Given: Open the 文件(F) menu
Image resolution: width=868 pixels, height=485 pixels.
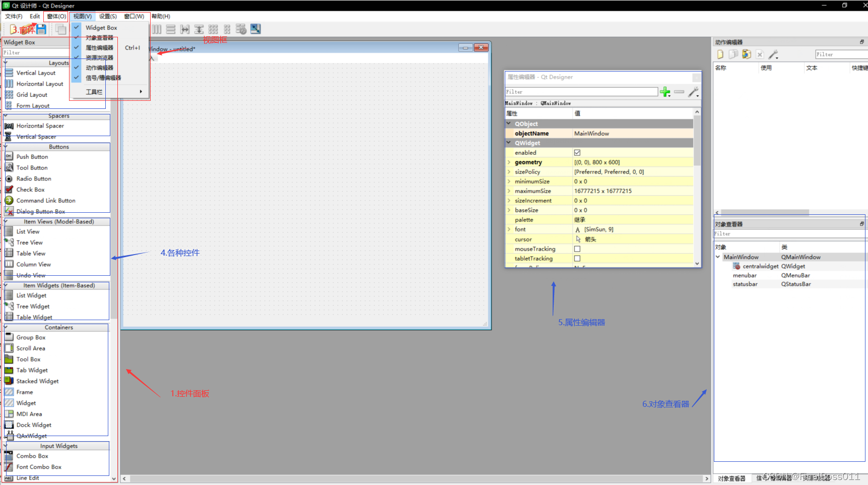Looking at the screenshot, I should coord(14,17).
